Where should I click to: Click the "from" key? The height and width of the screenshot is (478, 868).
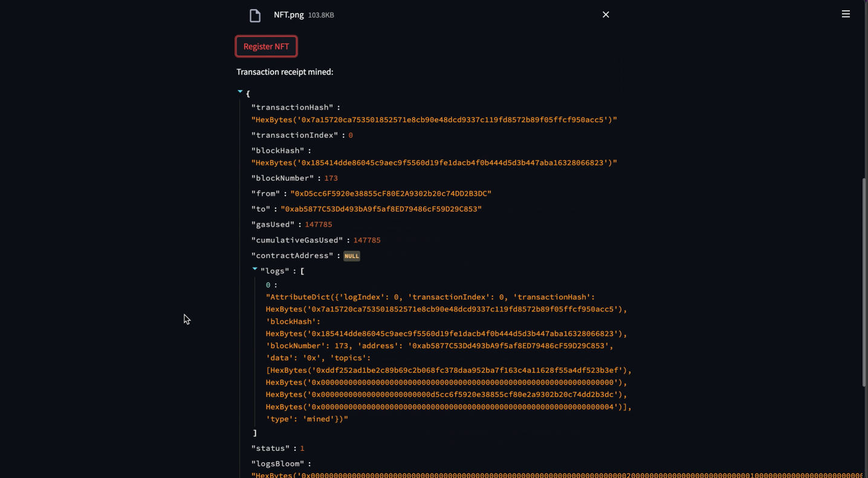(x=265, y=193)
